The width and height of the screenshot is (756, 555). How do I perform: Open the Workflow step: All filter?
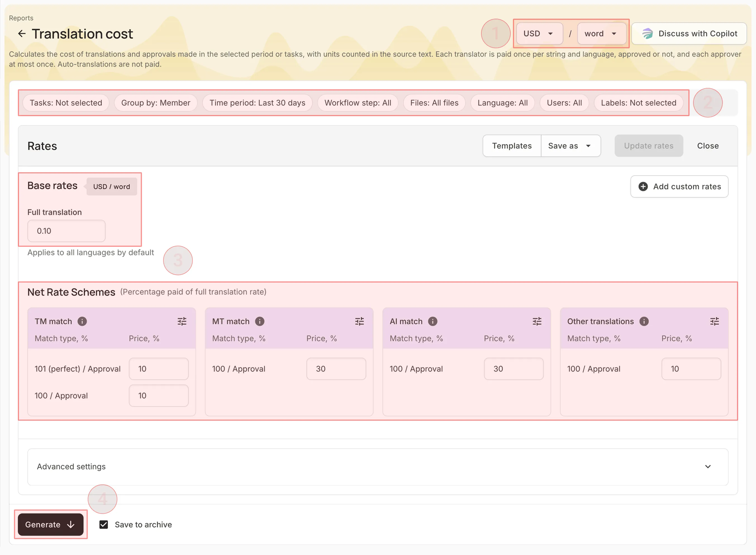click(x=358, y=103)
